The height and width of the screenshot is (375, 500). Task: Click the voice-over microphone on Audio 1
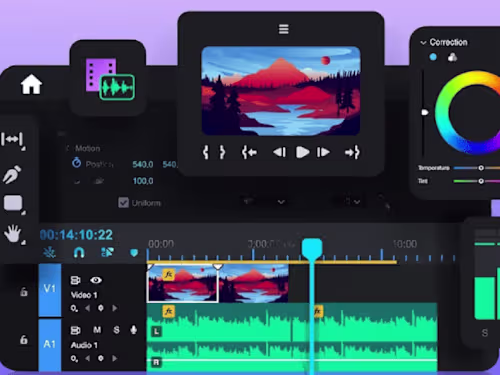[x=134, y=330]
